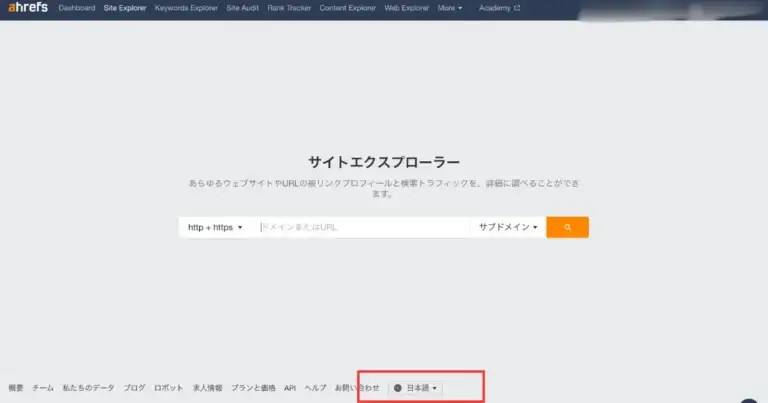Open the Academy external link
Image resolution: width=768 pixels, height=403 pixels.
(499, 8)
